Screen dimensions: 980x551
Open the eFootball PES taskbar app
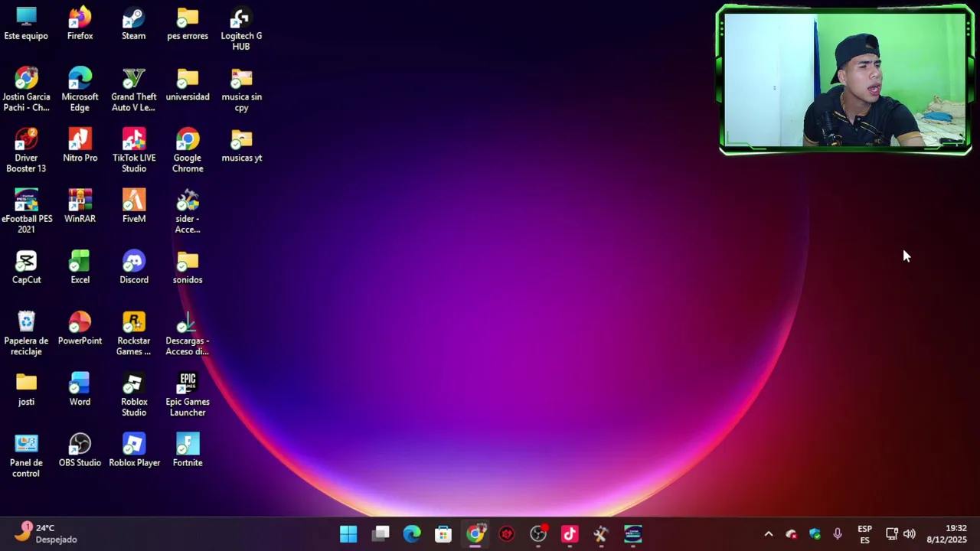(x=633, y=533)
